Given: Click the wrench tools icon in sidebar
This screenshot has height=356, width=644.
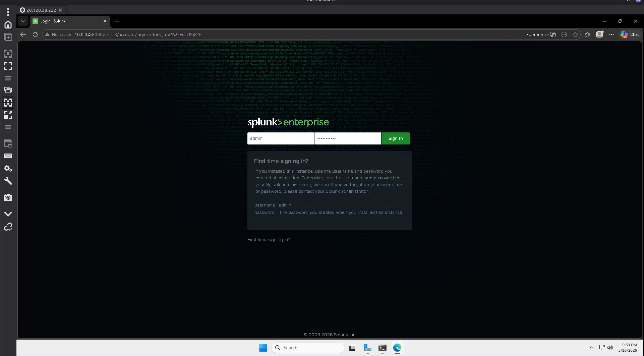Looking at the screenshot, I should (x=8, y=181).
